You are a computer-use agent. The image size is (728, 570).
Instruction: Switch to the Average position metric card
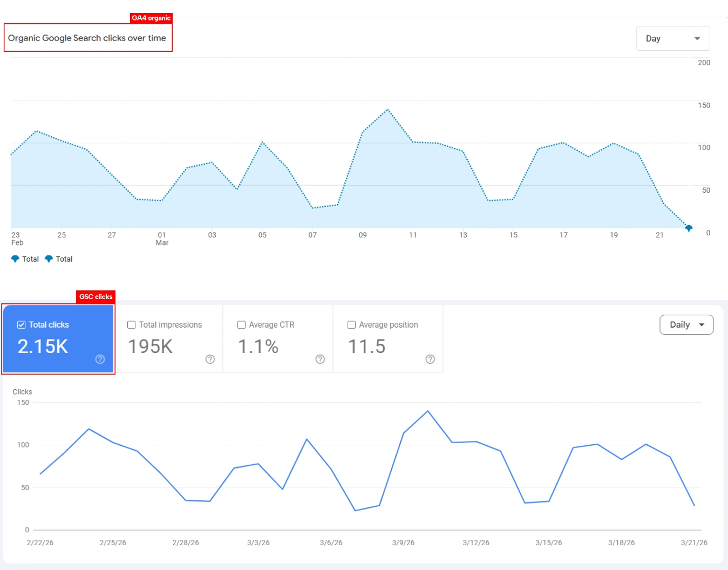(388, 339)
